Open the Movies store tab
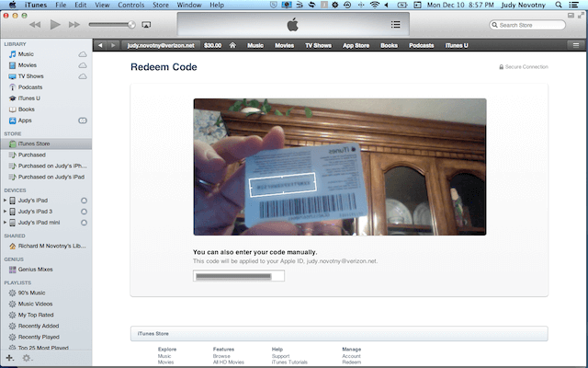Screen dimensions: 588x368 point(284,45)
